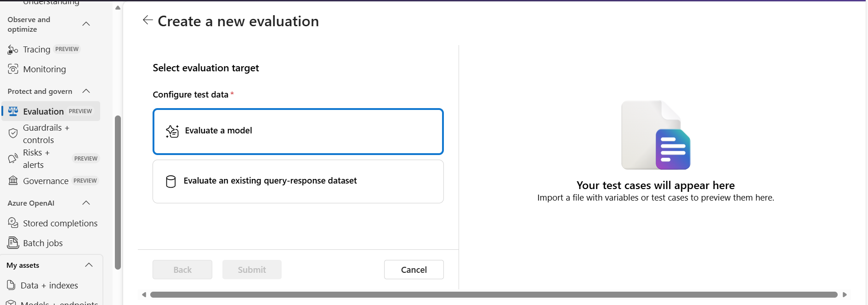
Task: Click the Tracing icon in sidebar
Action: tap(13, 50)
